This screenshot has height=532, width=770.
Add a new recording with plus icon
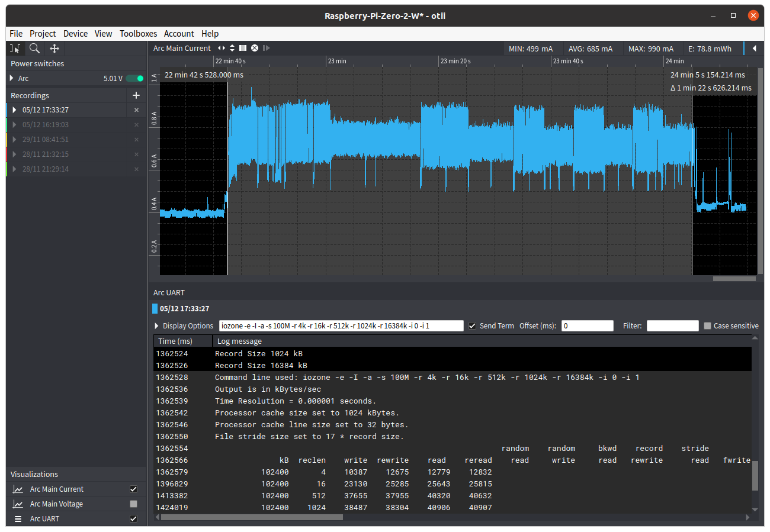(136, 95)
